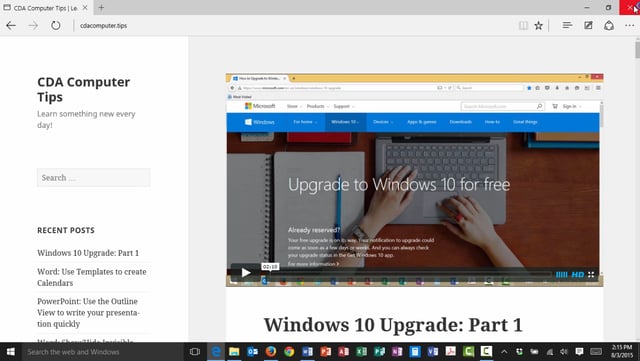Open Edge More actions ellipsis menu
The width and height of the screenshot is (640, 361).
click(629, 25)
